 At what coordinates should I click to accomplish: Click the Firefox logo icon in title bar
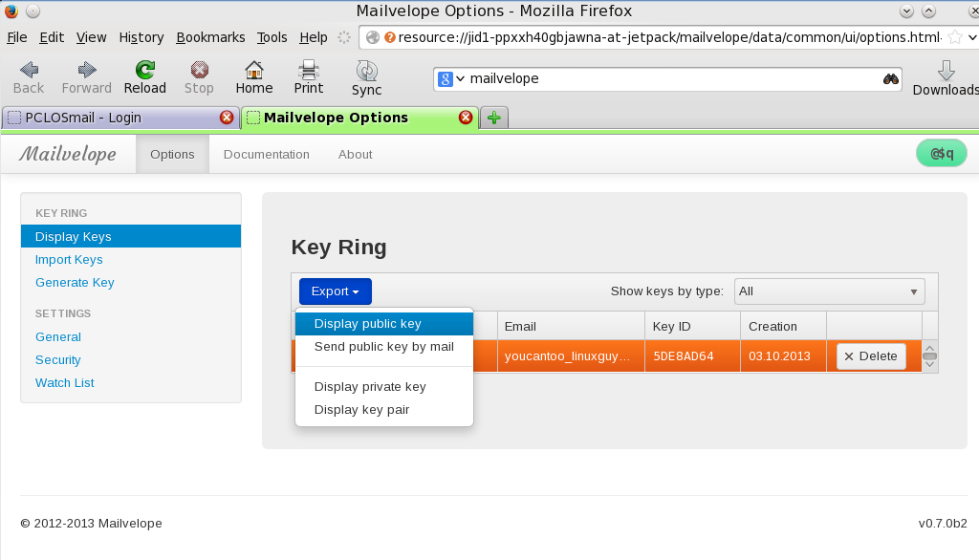[11, 11]
